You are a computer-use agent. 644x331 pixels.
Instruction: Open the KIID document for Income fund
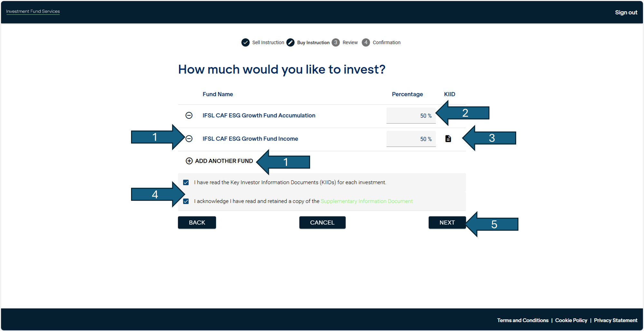[448, 139]
